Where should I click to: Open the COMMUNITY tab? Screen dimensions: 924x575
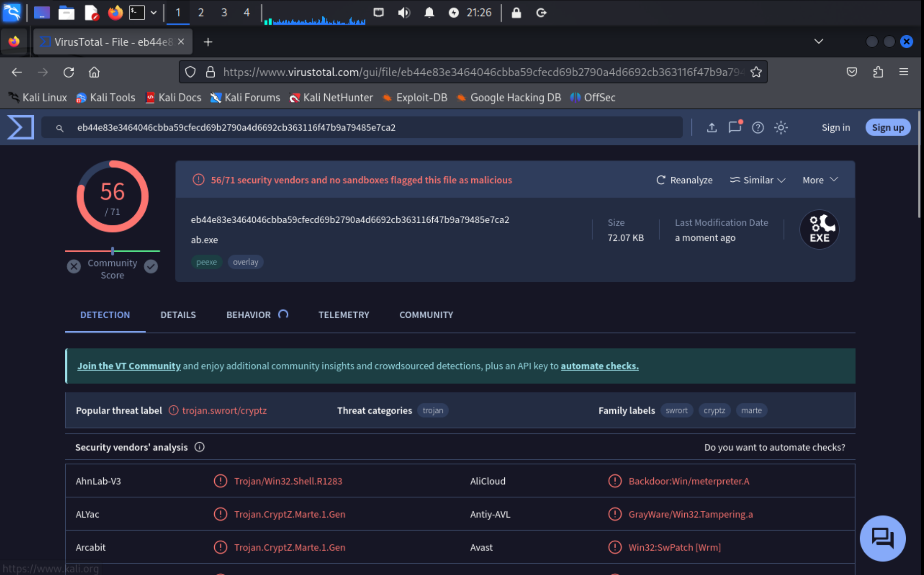click(x=426, y=315)
